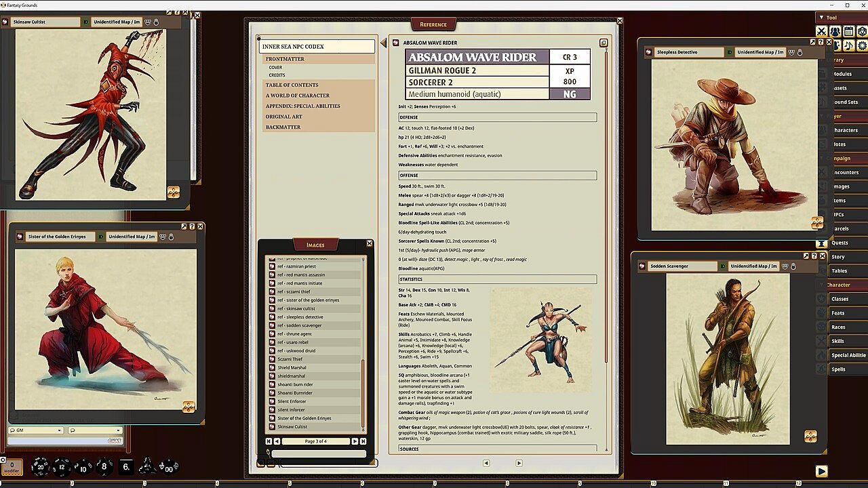Roll the d20 die
The width and height of the screenshot is (868, 488).
click(x=41, y=466)
